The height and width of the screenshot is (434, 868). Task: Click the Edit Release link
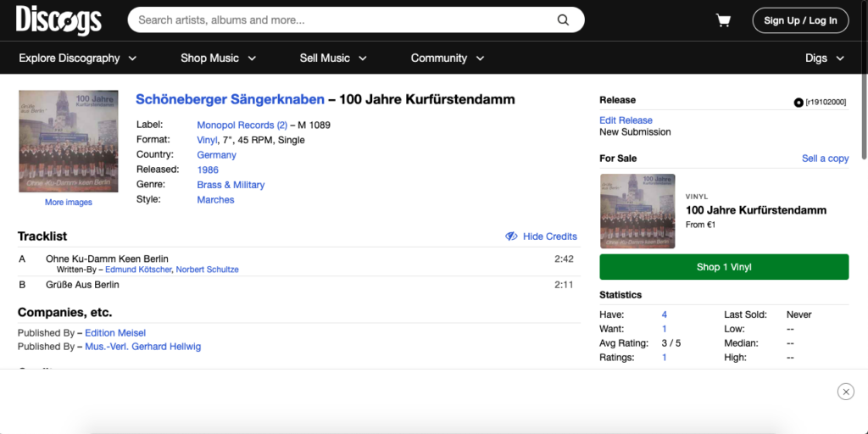(x=626, y=120)
